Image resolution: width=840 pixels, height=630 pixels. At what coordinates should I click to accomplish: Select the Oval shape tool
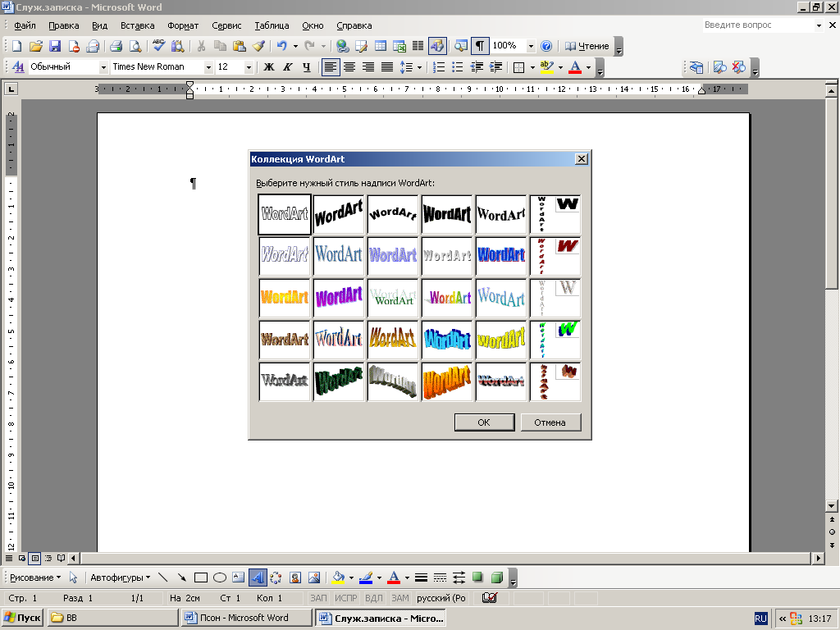pyautogui.click(x=220, y=577)
